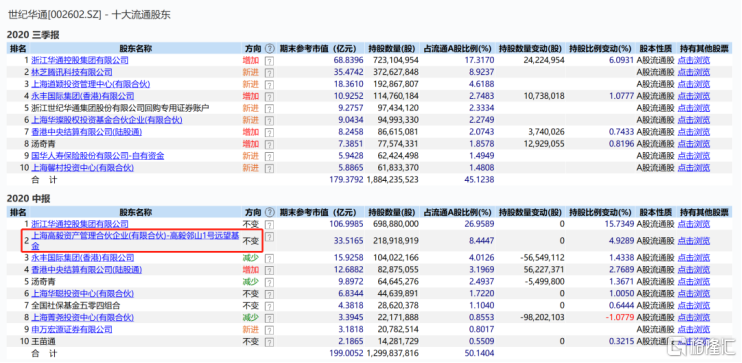Click 点击浏览 in the 上海道颖投资管理中心 row
The height and width of the screenshot is (363, 742).
(694, 84)
